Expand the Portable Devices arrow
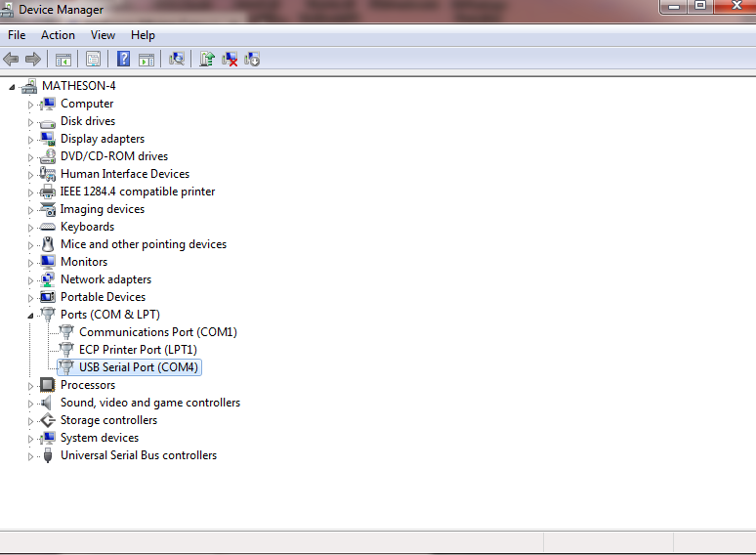This screenshot has width=756, height=555. point(30,298)
